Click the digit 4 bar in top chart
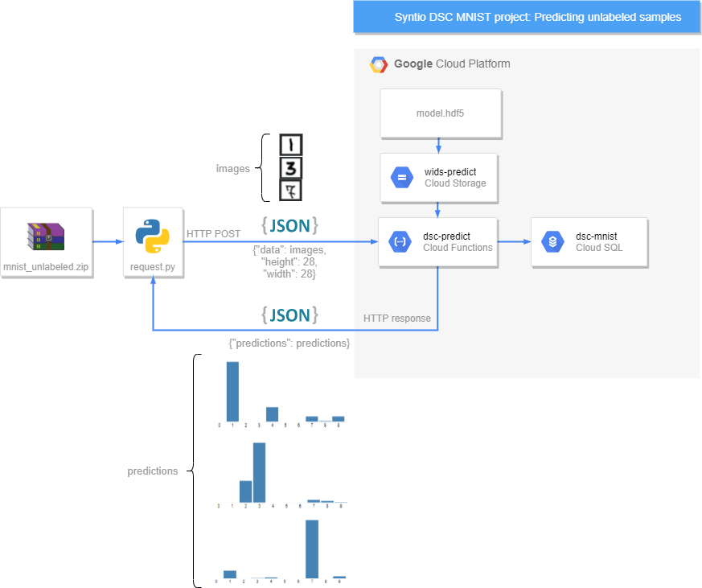The width and height of the screenshot is (702, 588). (273, 414)
